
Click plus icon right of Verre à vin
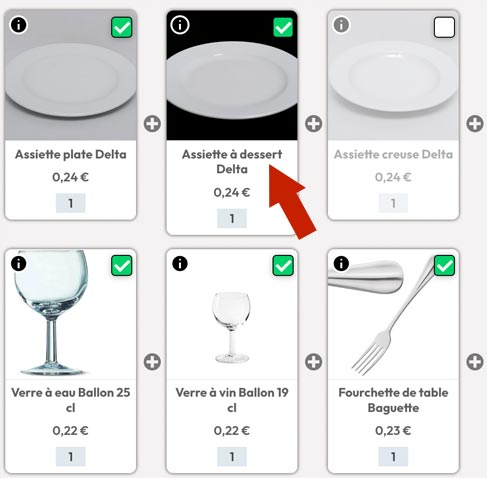pos(314,362)
